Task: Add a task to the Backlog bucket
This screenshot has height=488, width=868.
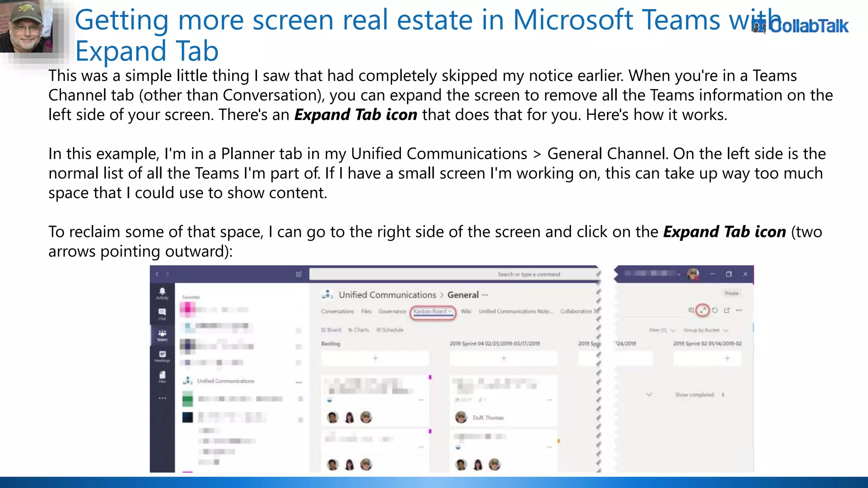Action: (375, 358)
